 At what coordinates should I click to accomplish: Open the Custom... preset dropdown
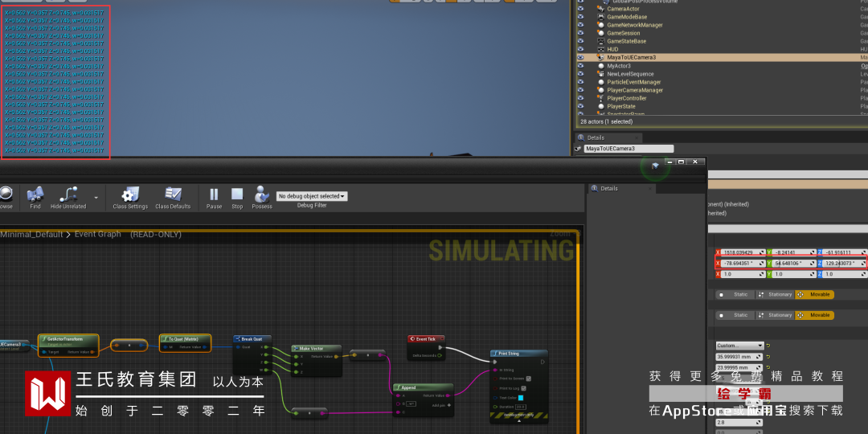(x=739, y=346)
